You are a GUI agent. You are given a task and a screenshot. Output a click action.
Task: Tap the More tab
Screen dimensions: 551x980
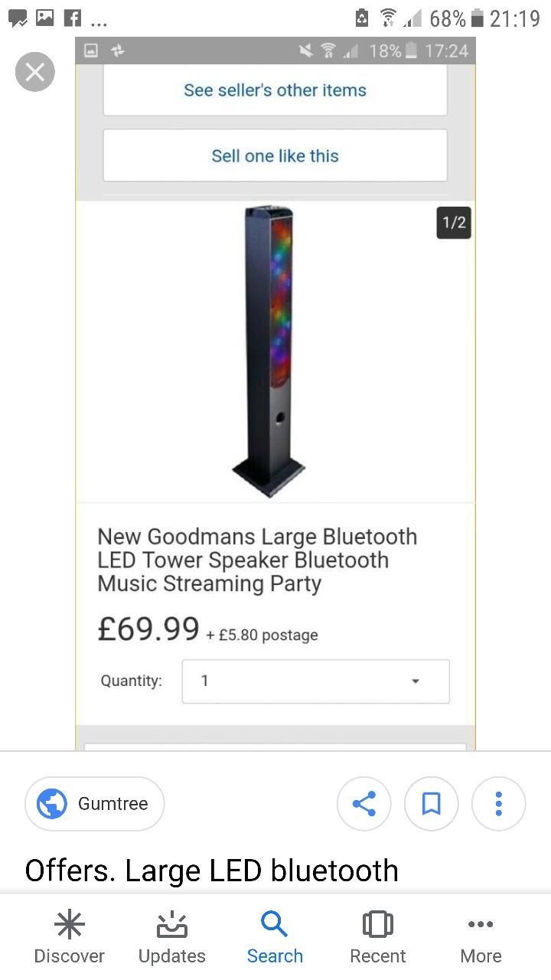pyautogui.click(x=481, y=937)
